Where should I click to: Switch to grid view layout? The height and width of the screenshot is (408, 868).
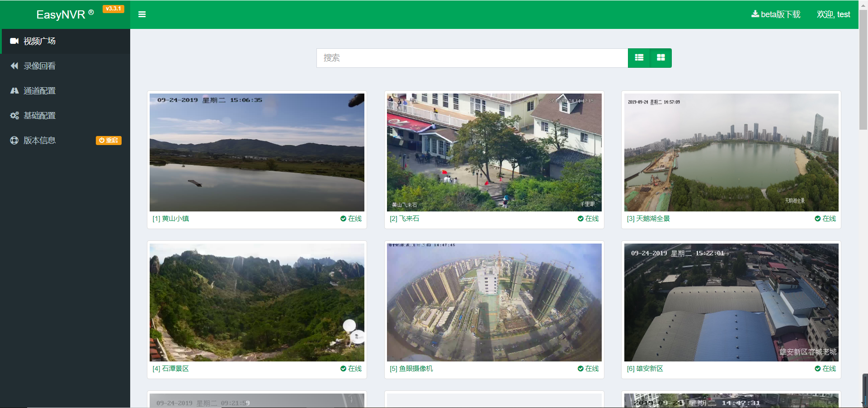pos(660,58)
